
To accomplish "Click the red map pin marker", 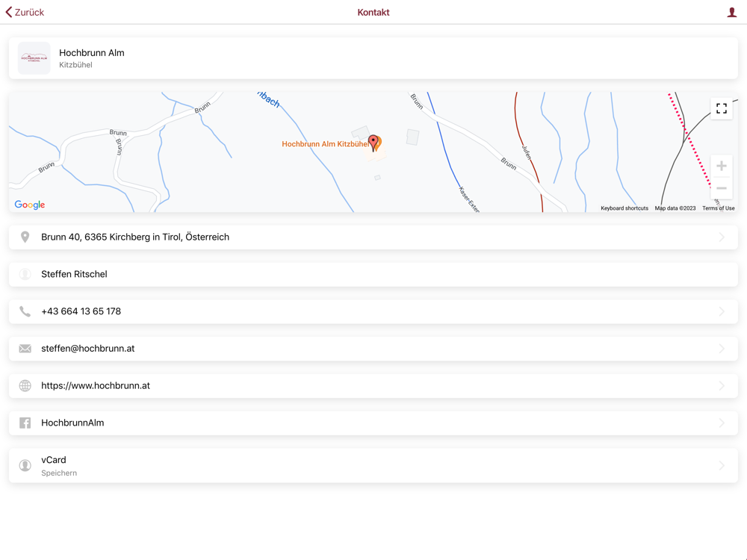I will tap(374, 143).
